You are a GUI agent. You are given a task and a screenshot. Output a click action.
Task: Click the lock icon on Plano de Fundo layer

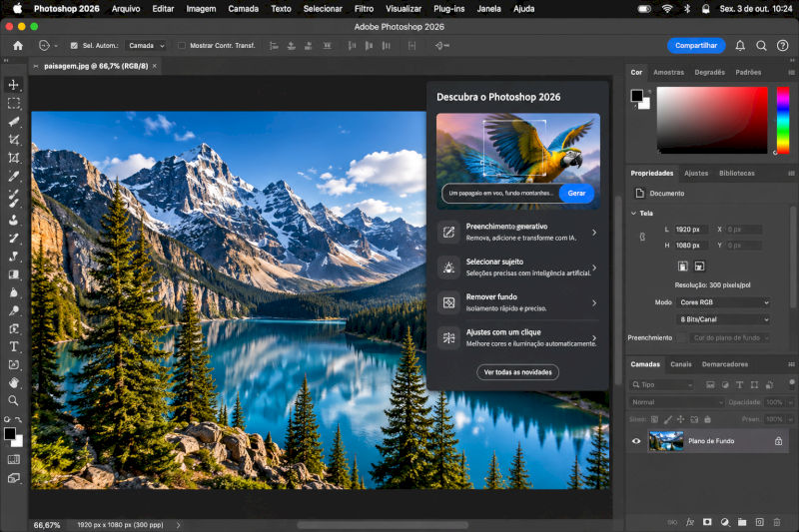tap(779, 441)
